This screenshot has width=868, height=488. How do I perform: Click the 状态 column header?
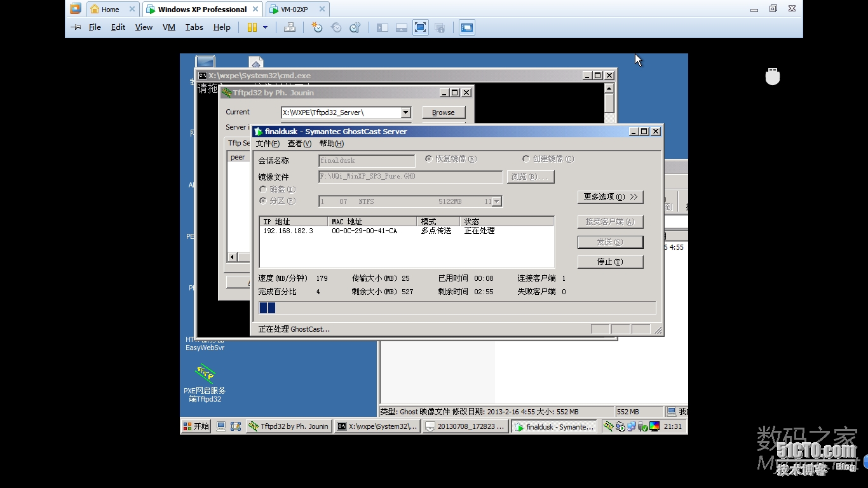pos(507,222)
